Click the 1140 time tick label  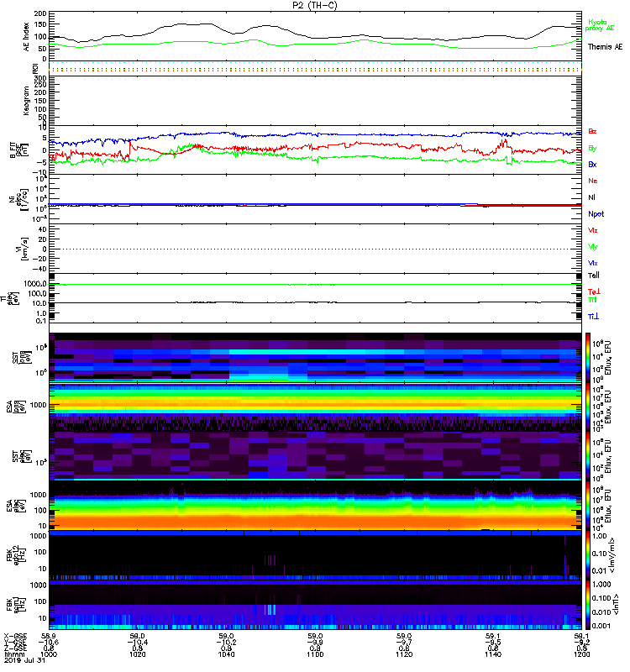(x=493, y=654)
